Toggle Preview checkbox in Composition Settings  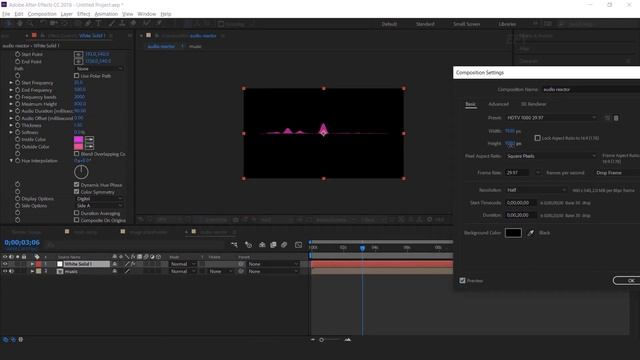point(462,280)
